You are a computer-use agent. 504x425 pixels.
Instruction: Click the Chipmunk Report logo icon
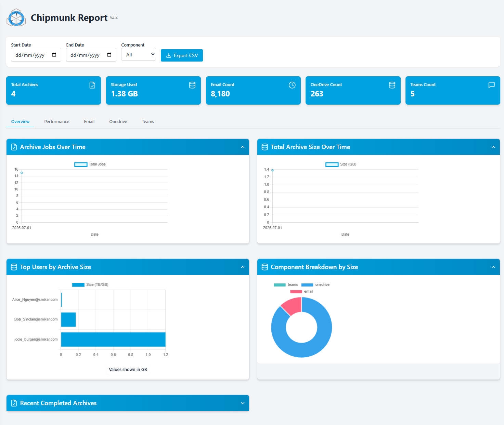click(16, 18)
